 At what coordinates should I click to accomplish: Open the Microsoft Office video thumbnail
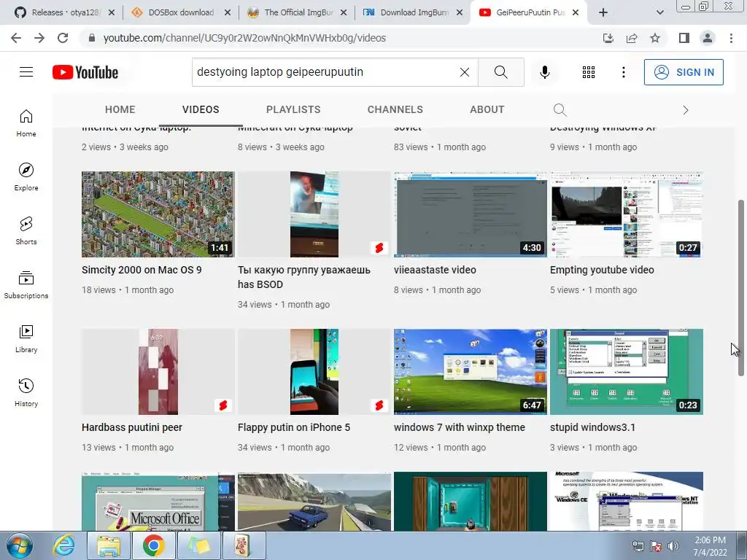158,502
